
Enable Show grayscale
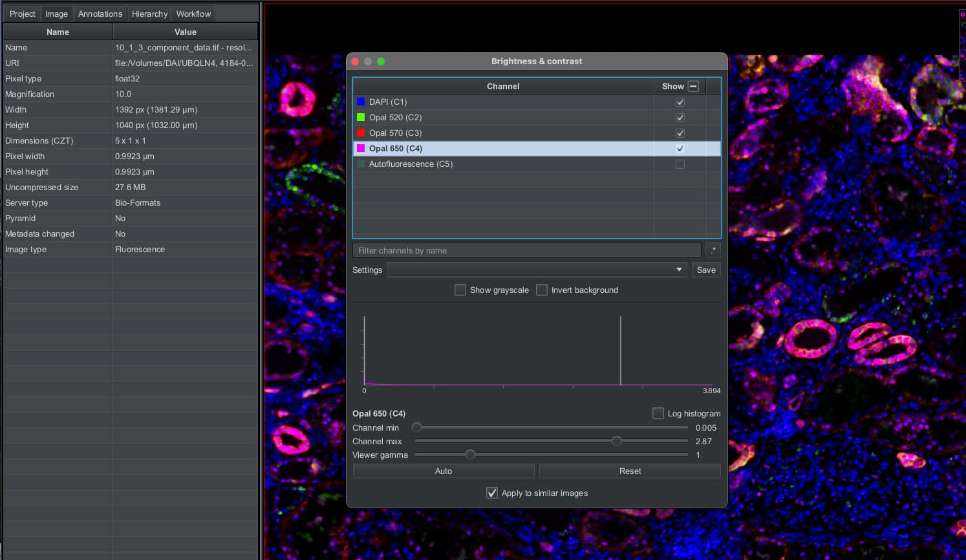point(460,290)
